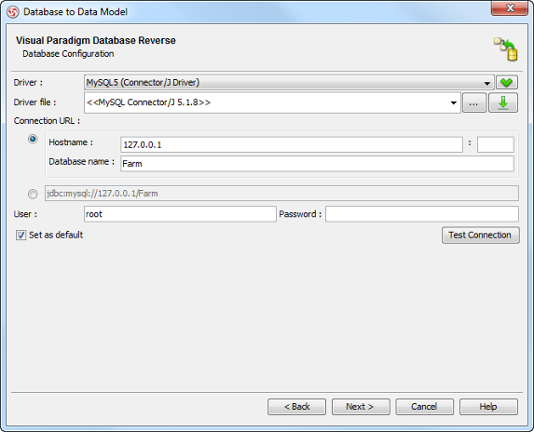Click the Test Connection button
This screenshot has height=432, width=534.
(481, 235)
